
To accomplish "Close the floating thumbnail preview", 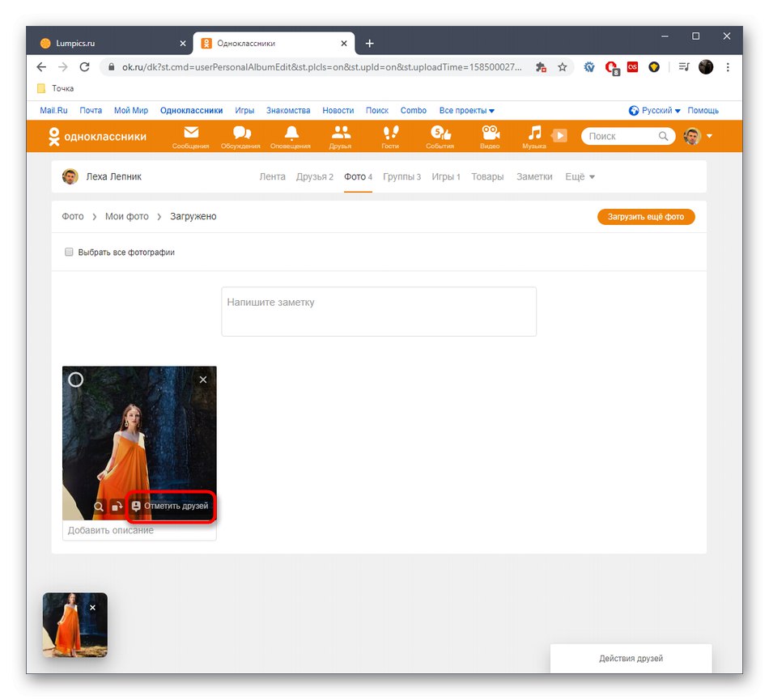I will (x=93, y=608).
